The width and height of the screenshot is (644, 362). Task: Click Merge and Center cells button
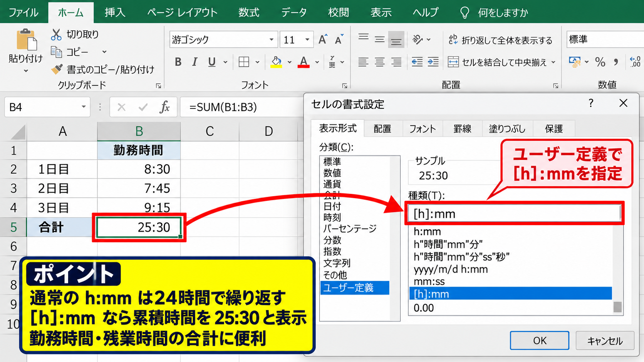point(497,62)
